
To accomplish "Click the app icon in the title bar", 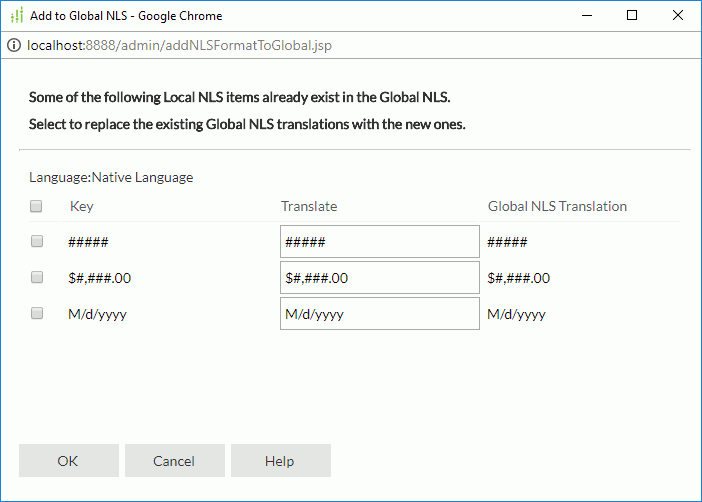I will [x=17, y=16].
